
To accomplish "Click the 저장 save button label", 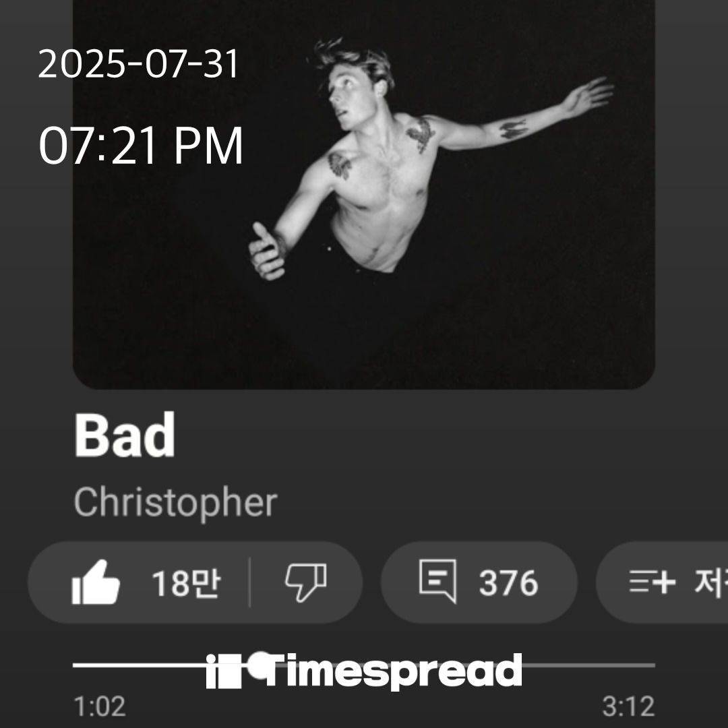I will [x=711, y=582].
